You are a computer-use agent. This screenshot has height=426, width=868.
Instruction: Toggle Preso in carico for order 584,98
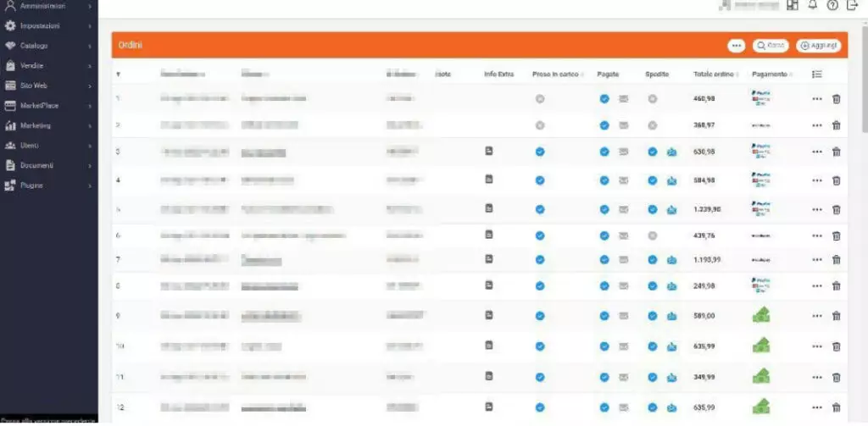pyautogui.click(x=540, y=180)
